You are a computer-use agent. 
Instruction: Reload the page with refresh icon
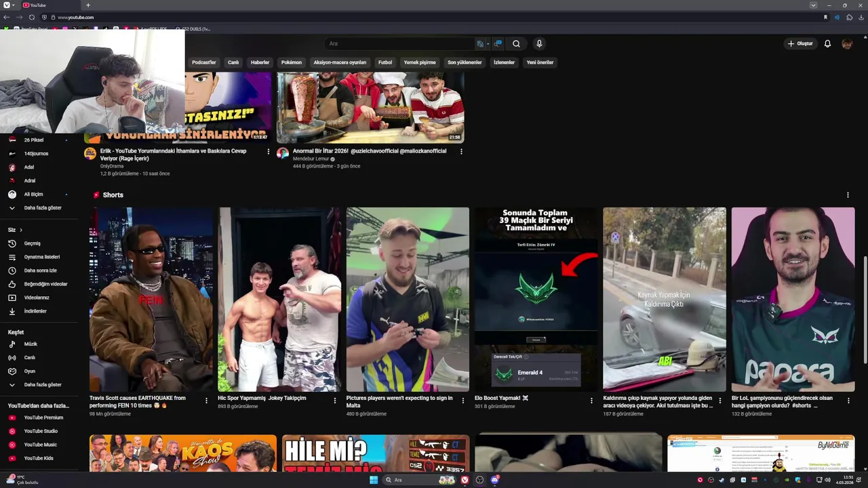coord(32,17)
